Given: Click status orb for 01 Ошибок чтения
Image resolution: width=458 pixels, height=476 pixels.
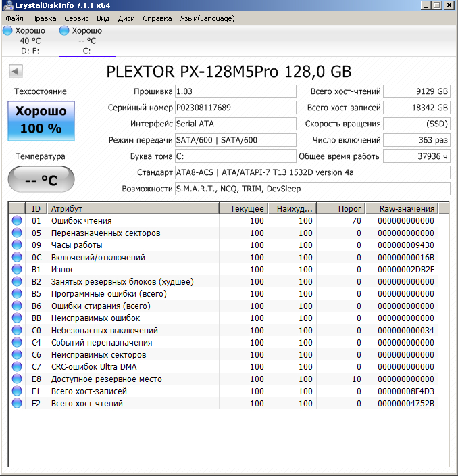Looking at the screenshot, I should tap(17, 220).
